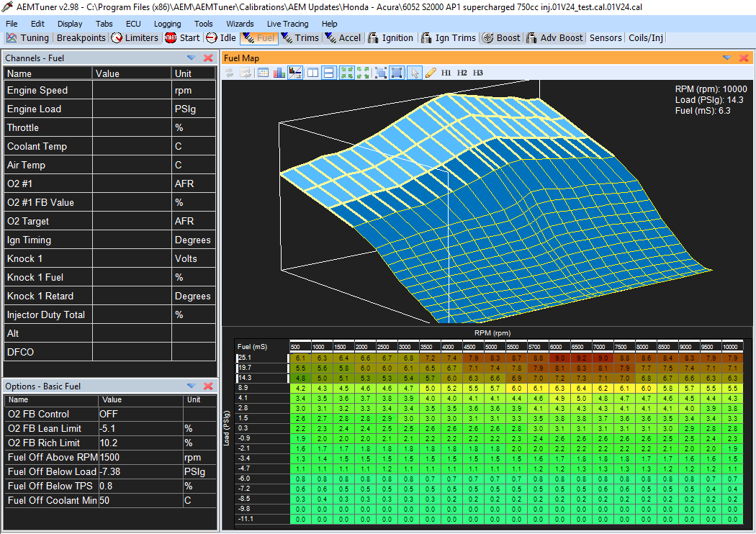
Task: Toggle the select-all cells button
Action: click(397, 73)
